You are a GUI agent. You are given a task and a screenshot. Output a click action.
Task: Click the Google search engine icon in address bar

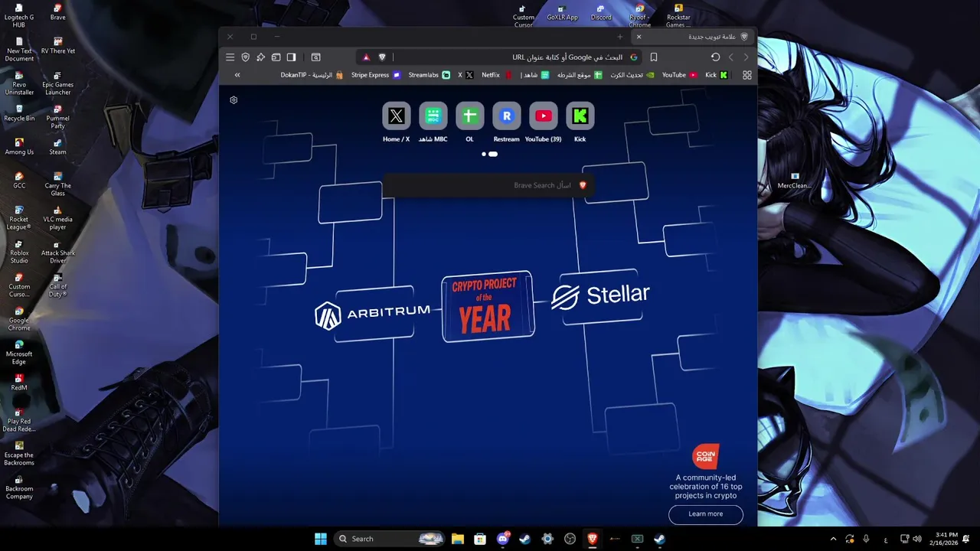[633, 57]
